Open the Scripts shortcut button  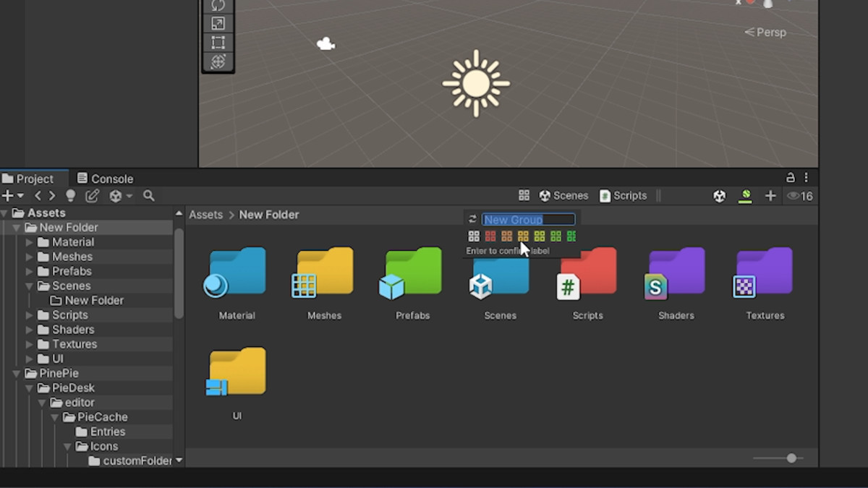pyautogui.click(x=623, y=195)
